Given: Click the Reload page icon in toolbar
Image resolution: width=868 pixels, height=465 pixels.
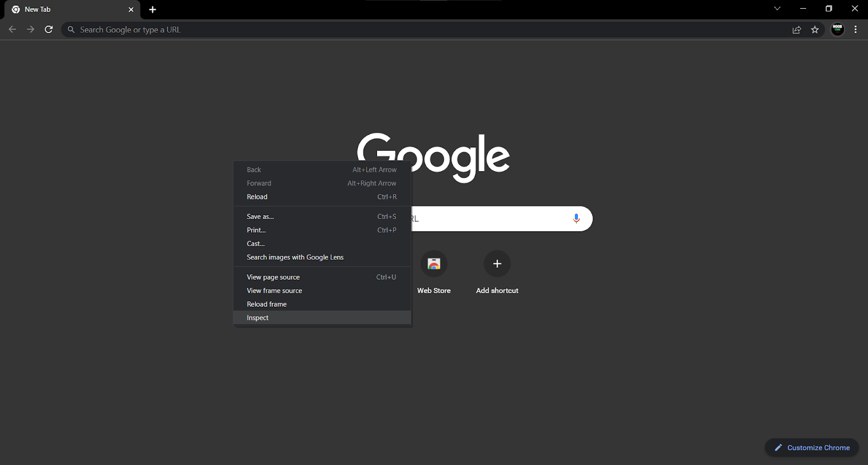Looking at the screenshot, I should pos(49,30).
